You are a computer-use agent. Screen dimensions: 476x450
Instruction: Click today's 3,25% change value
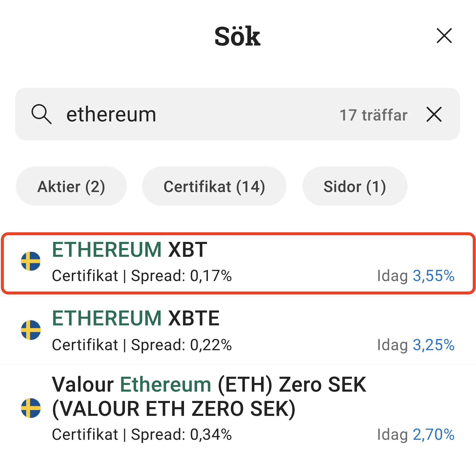click(x=433, y=345)
